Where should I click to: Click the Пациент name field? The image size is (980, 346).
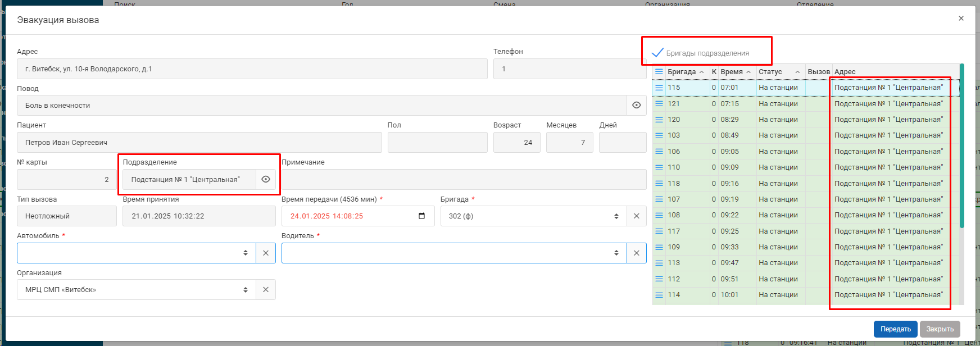pos(199,143)
